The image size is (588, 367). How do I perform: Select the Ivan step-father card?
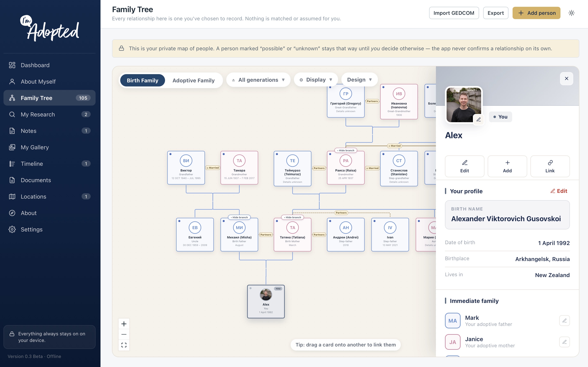[x=390, y=235]
